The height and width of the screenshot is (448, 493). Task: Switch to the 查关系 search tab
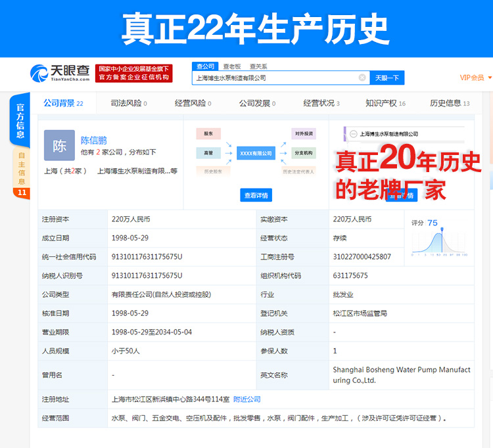point(258,66)
